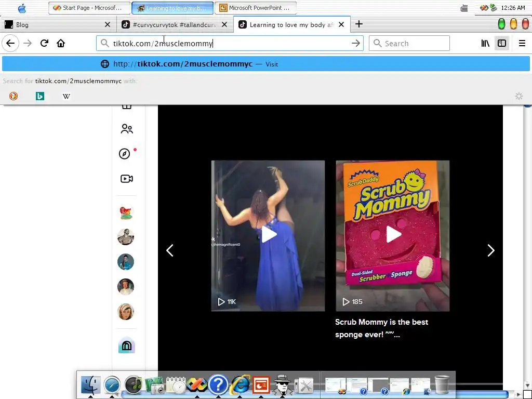Open the blonde woman avatar

(x=126, y=312)
